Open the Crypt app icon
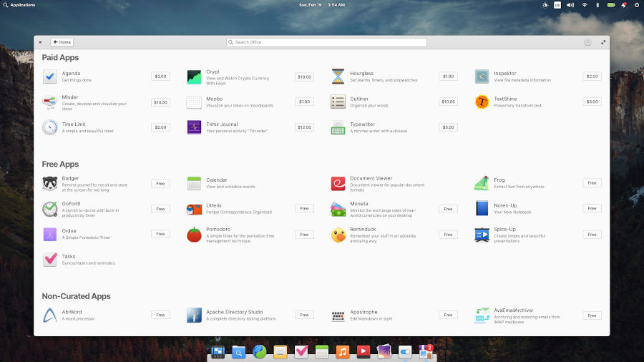Image resolution: width=644 pixels, height=362 pixels. tap(194, 77)
